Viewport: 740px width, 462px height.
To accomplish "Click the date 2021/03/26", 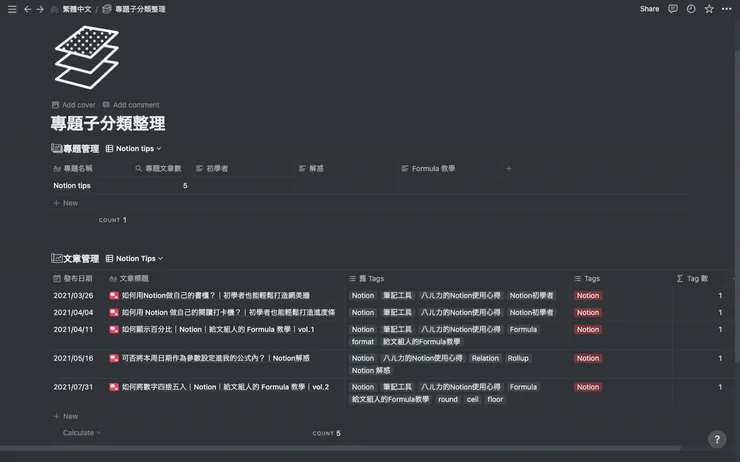I will click(x=73, y=295).
